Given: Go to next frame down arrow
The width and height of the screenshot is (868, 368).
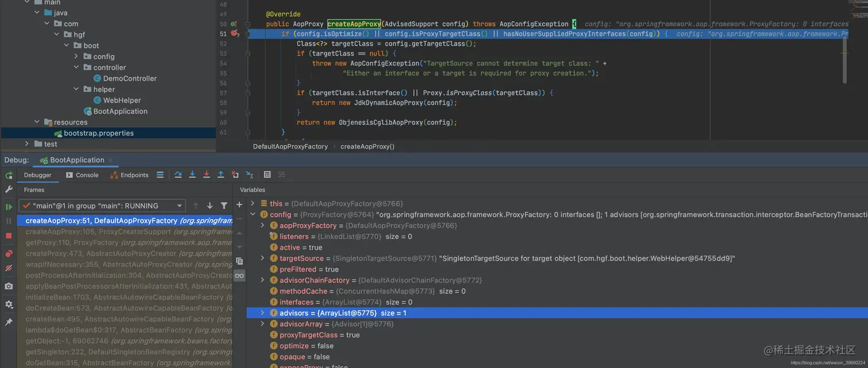Looking at the screenshot, I should pos(210,206).
